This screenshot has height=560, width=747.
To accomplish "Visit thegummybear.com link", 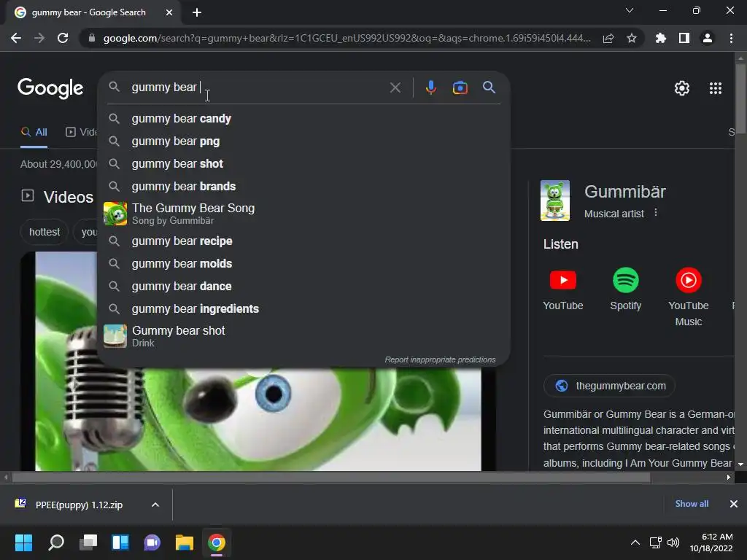I will 609,386.
